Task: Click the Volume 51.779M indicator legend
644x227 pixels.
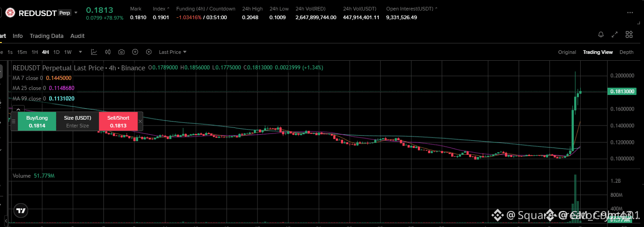Action: (34, 176)
